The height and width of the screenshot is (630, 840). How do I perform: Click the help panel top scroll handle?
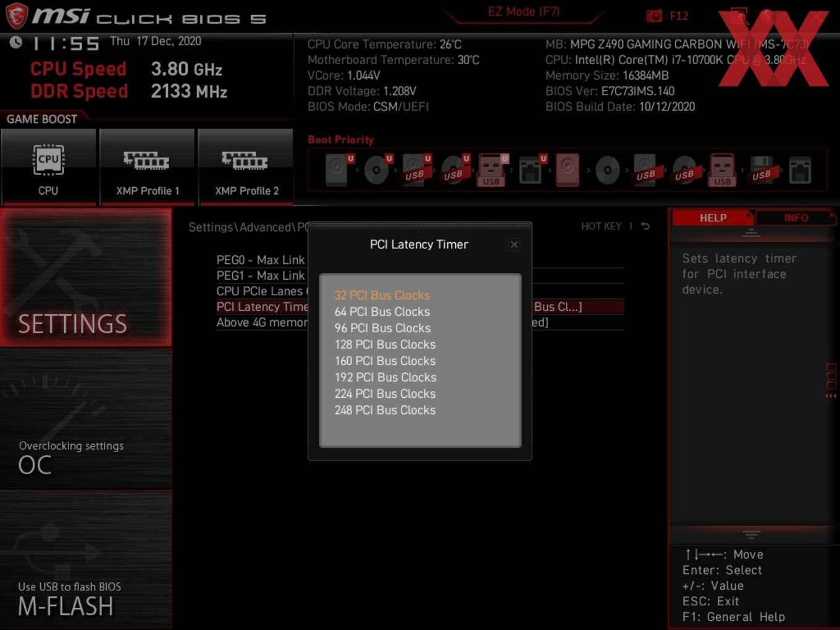[x=751, y=233]
